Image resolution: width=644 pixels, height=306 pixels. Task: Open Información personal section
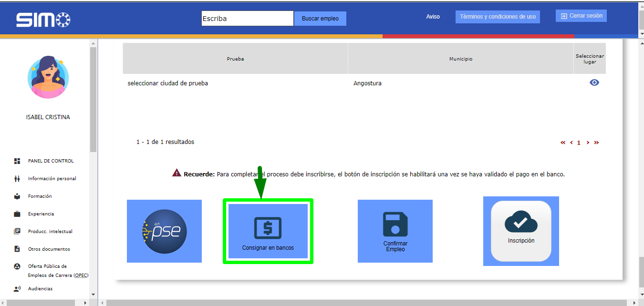coord(52,179)
